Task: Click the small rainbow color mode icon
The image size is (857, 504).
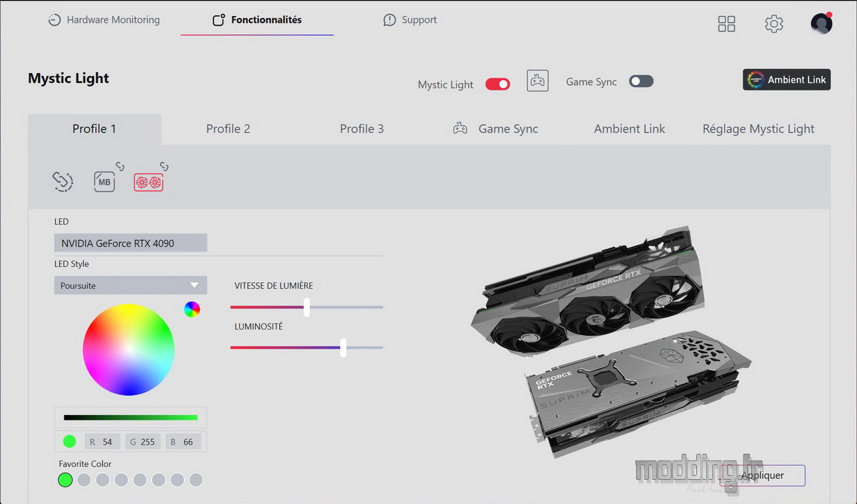Action: point(192,309)
